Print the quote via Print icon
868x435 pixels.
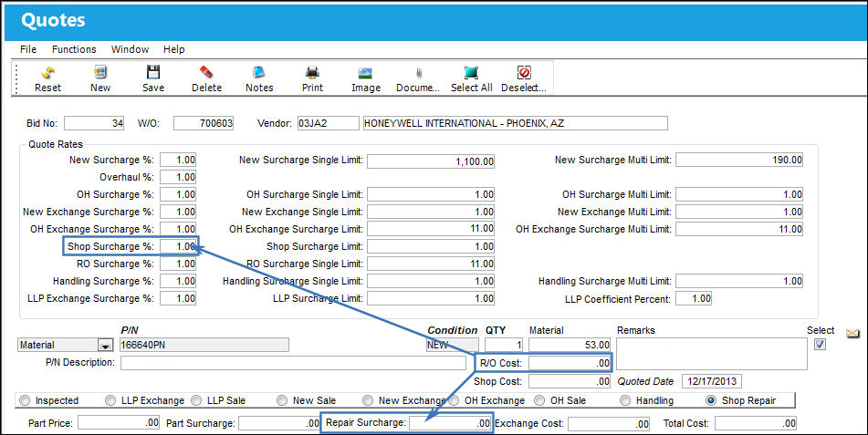[x=312, y=73]
